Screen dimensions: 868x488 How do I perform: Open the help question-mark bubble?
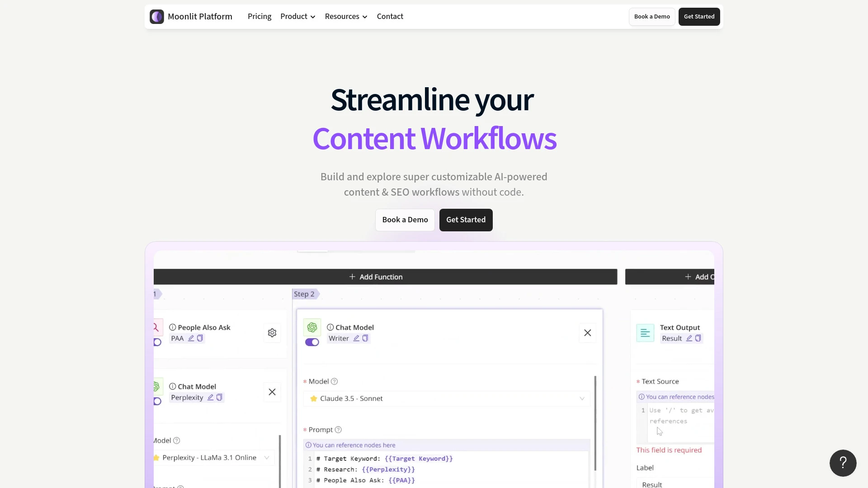click(x=843, y=463)
